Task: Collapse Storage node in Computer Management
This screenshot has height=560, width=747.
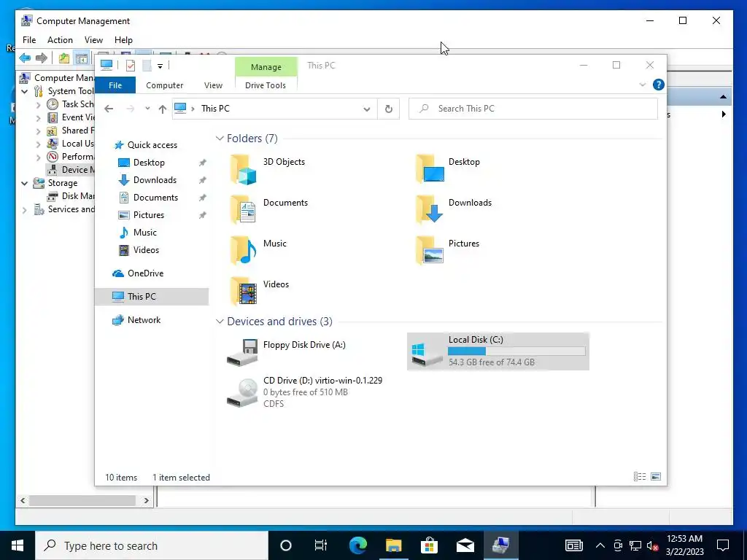Action: coord(24,183)
